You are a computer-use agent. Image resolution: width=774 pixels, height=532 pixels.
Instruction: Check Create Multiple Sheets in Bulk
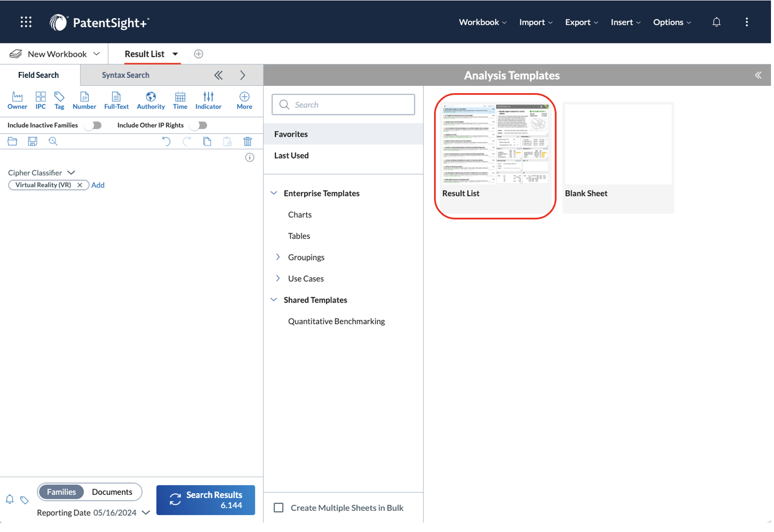coord(279,507)
